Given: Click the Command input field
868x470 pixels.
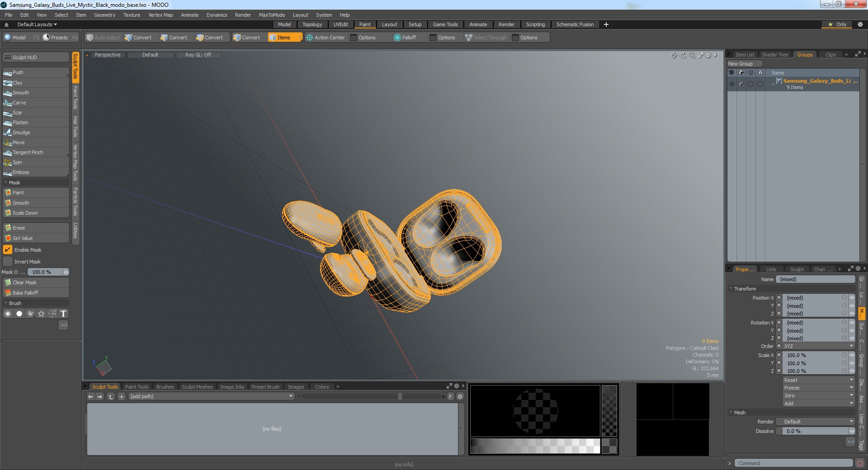Looking at the screenshot, I should 793,463.
